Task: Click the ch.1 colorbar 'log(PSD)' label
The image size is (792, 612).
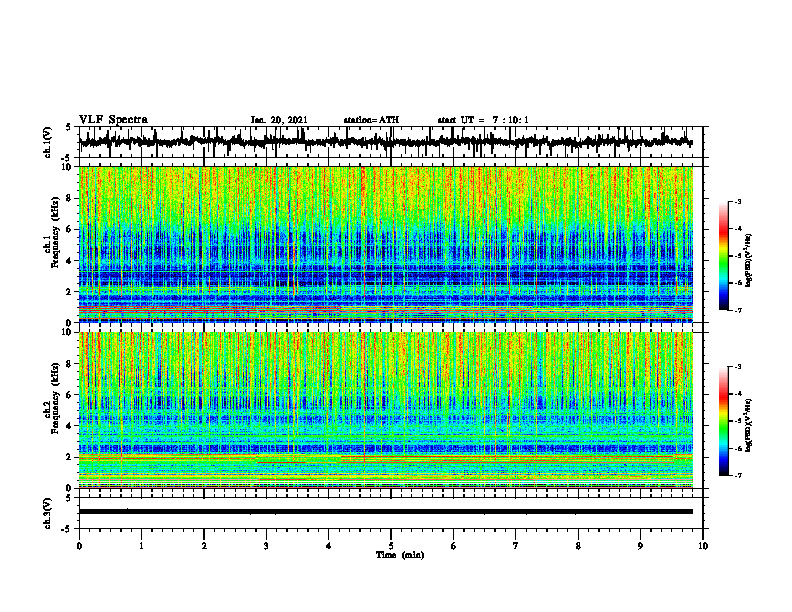Action: pyautogui.click(x=749, y=260)
